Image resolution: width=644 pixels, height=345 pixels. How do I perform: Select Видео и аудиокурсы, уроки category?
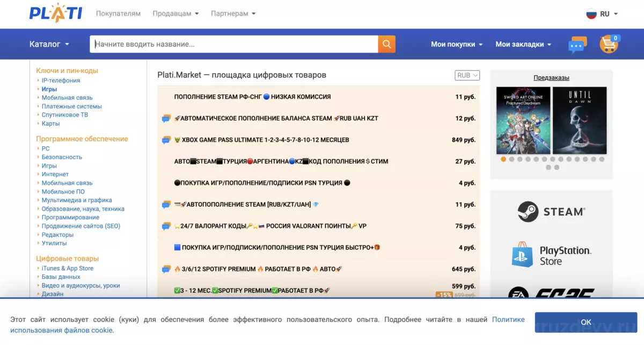(81, 286)
